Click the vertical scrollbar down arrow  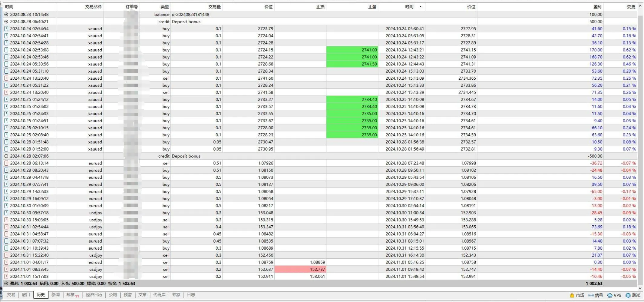click(640, 288)
